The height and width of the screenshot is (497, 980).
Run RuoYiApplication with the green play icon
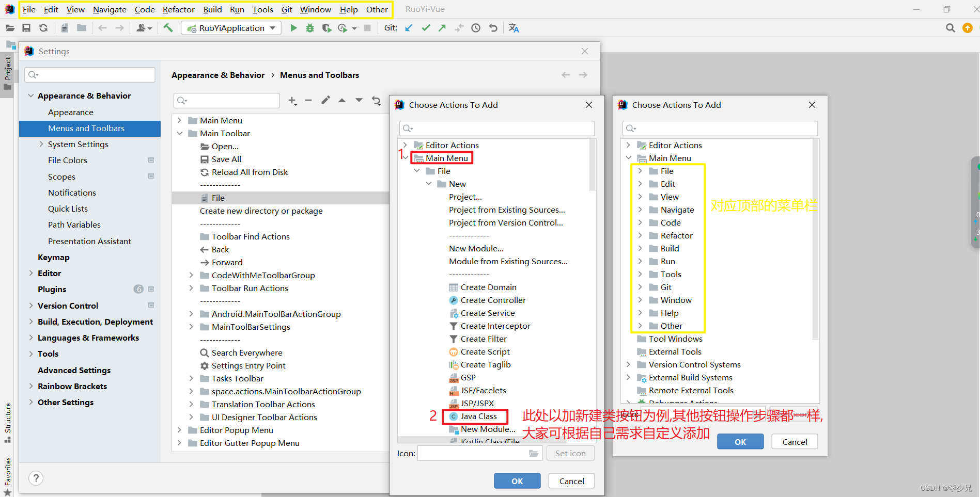pyautogui.click(x=293, y=28)
